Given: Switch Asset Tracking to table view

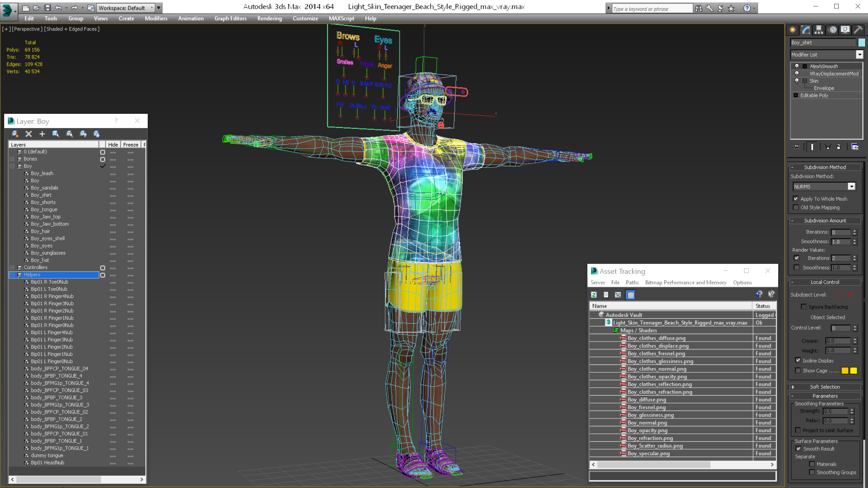Looking at the screenshot, I should 631,295.
